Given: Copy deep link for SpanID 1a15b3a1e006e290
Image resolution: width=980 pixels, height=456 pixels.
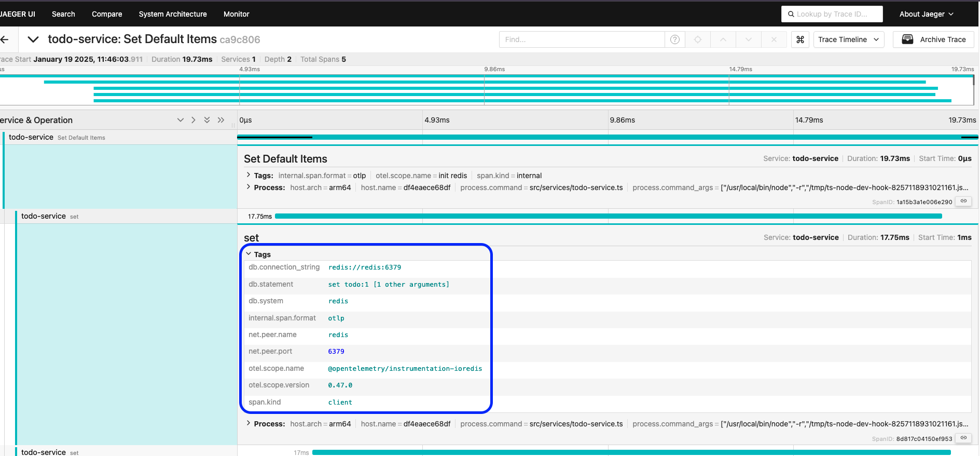Looking at the screenshot, I should pyautogui.click(x=963, y=202).
